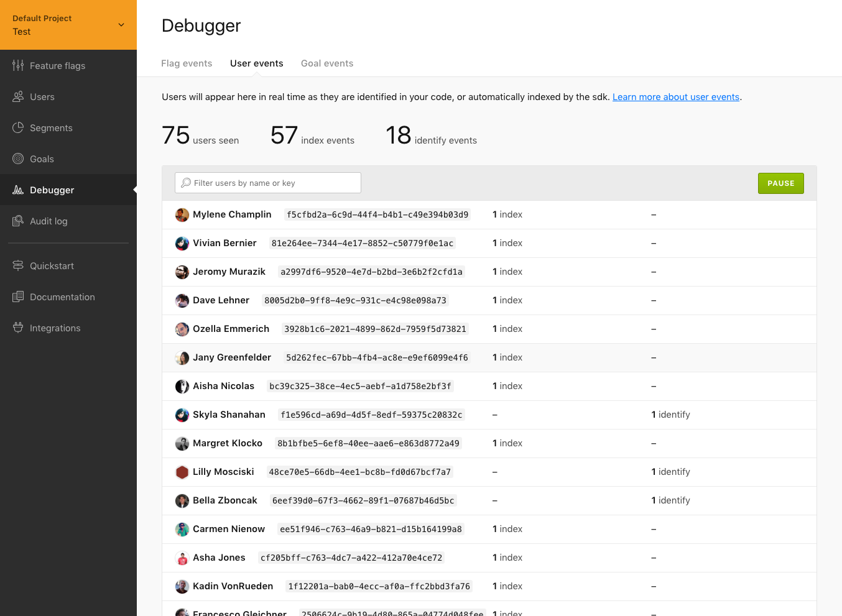Click the 57 index events counter
The height and width of the screenshot is (616, 842).
coord(312,136)
